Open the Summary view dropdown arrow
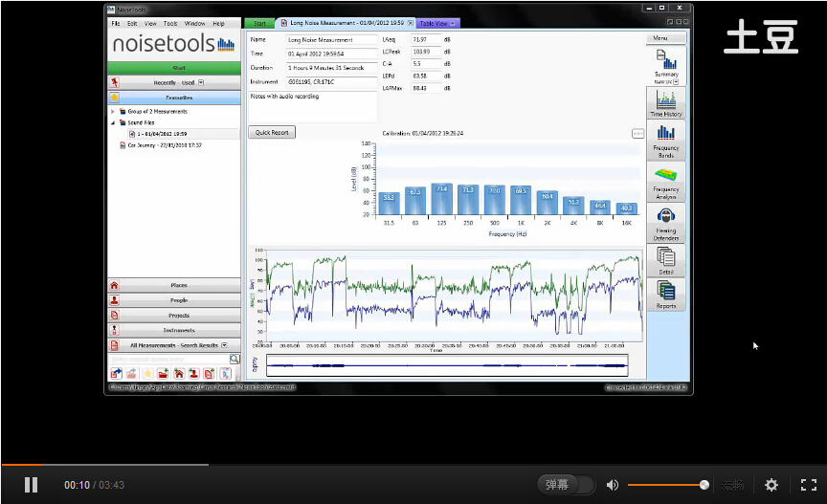827x504 pixels. [676, 82]
